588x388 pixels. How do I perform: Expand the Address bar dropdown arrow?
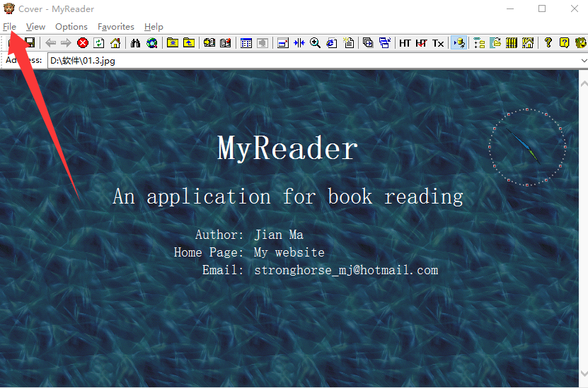(583, 61)
